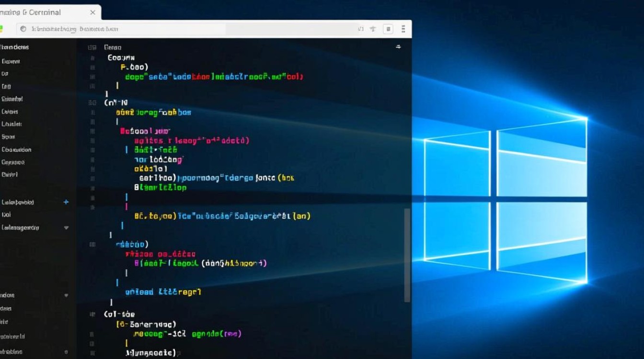The height and width of the screenshot is (359, 644).
Task: Click the icon at the editor's top-right corner
Action: (x=398, y=47)
